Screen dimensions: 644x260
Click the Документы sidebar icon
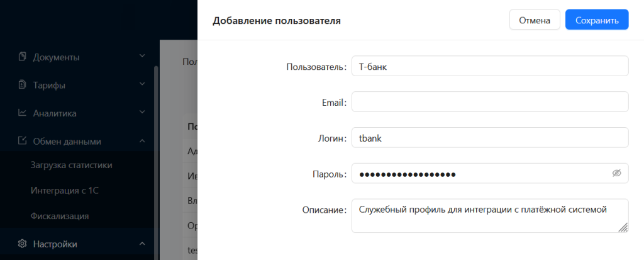[23, 56]
